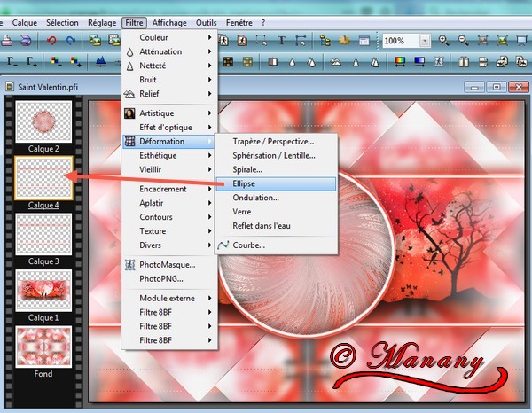This screenshot has height=413, width=532.
Task: Choose Ellipse in the Déformation submenu
Action: pos(276,183)
